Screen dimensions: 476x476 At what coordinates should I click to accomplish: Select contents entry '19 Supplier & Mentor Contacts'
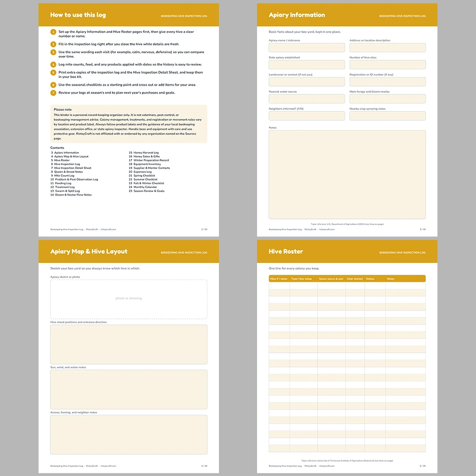pyautogui.click(x=149, y=168)
